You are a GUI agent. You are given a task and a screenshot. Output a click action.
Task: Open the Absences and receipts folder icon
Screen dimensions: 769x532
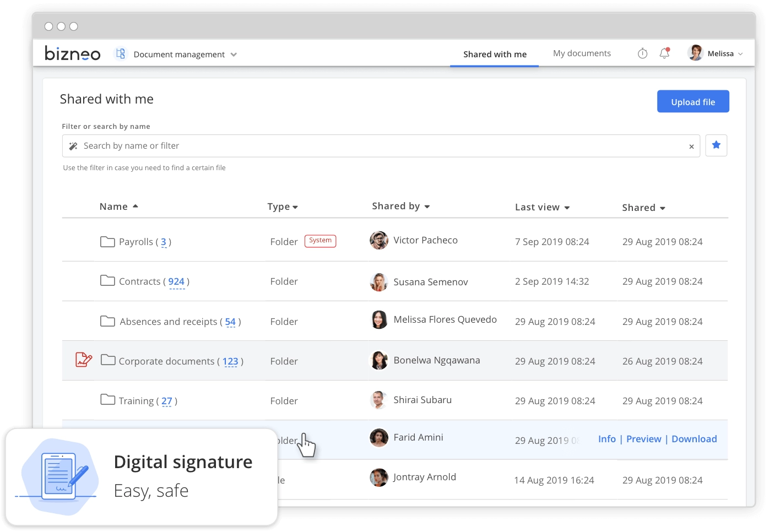(107, 321)
